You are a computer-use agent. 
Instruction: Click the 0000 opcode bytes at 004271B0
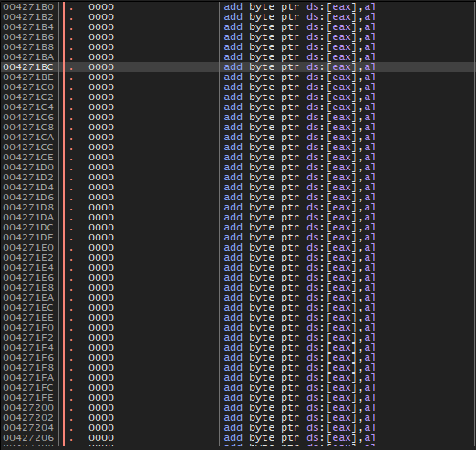[101, 7]
